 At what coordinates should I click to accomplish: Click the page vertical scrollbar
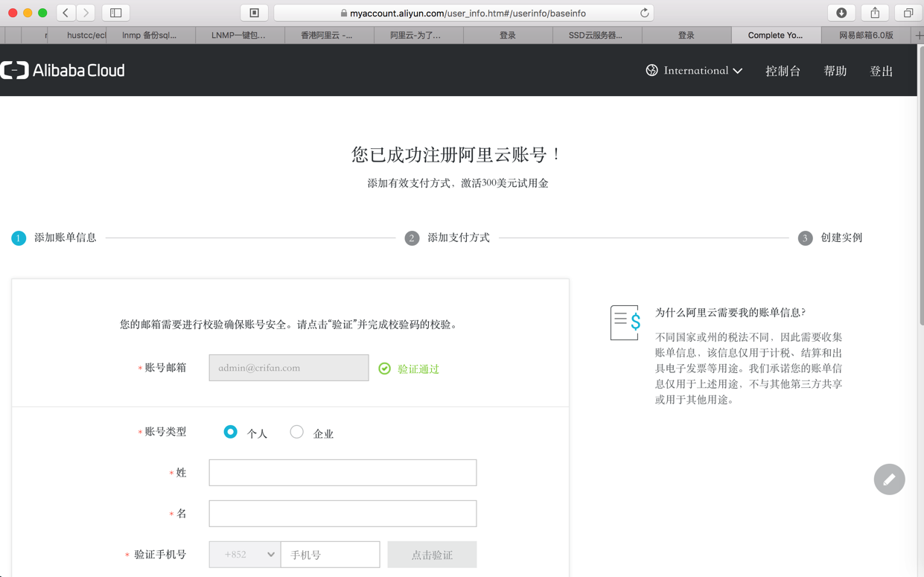point(921,186)
